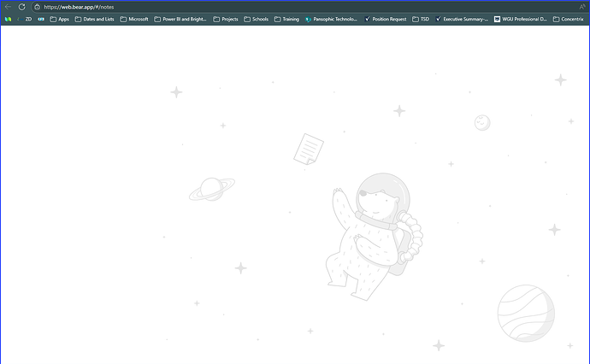Open the Position Request bookmark
590x364 pixels.
point(386,19)
